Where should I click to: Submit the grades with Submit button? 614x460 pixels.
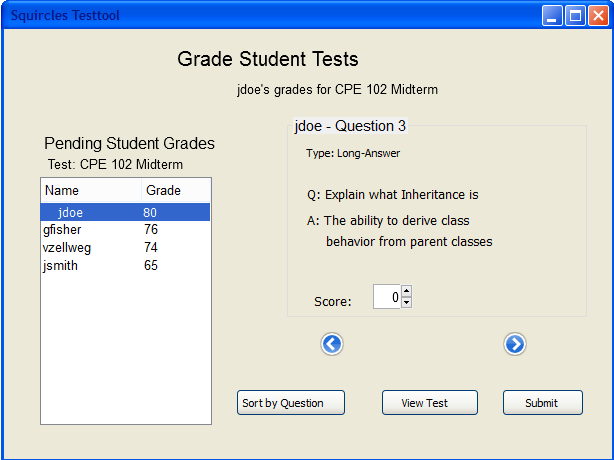click(x=542, y=403)
